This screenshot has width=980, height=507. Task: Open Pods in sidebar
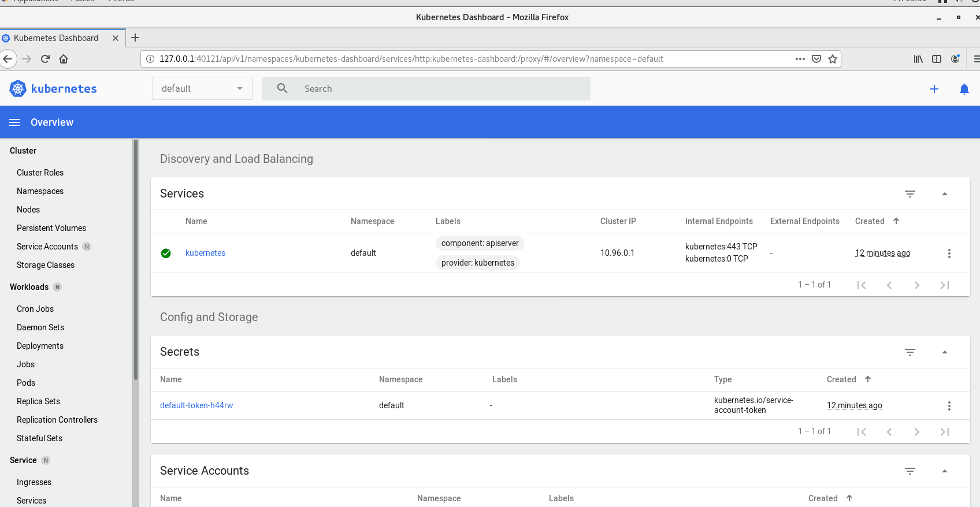[x=26, y=383]
